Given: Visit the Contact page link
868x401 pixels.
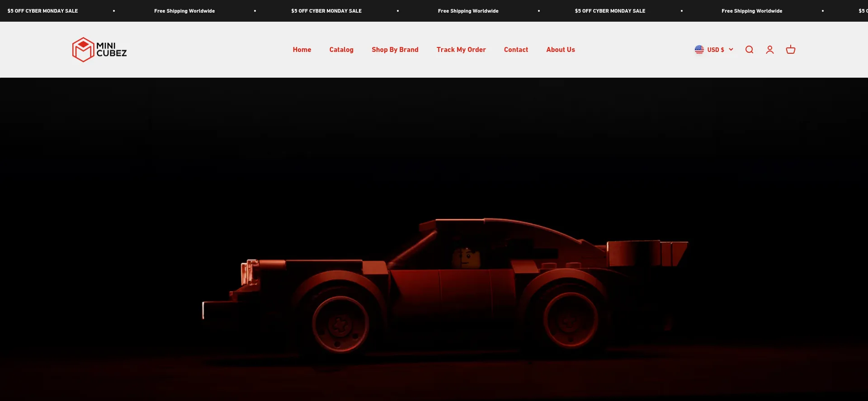Looking at the screenshot, I should pyautogui.click(x=516, y=50).
